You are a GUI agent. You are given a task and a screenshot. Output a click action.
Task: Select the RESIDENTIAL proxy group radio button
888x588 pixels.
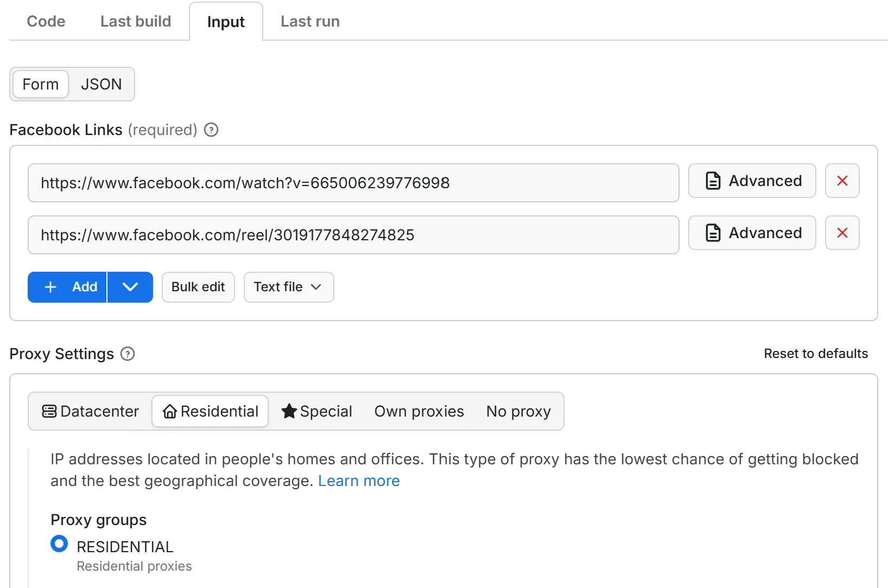point(59,544)
